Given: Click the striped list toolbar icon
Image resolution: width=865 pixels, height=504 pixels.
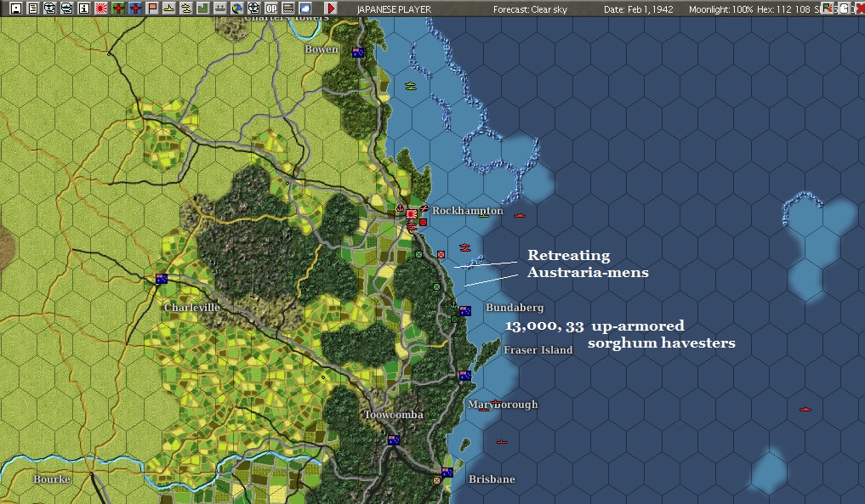Looking at the screenshot, I should coord(288,8).
